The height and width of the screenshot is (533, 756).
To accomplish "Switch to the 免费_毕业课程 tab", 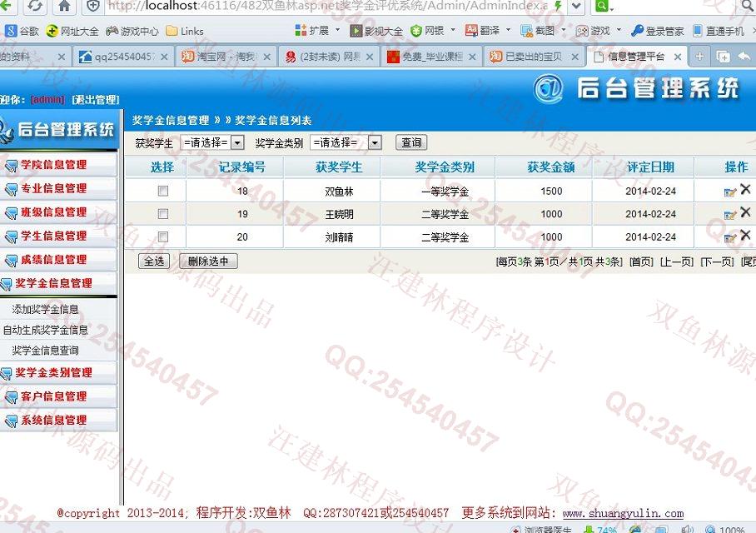I will [x=431, y=57].
